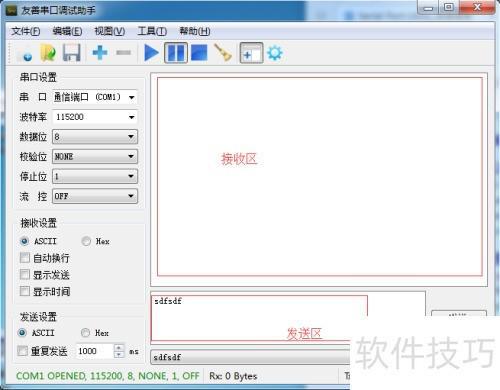Save using the floppy disk icon
The width and height of the screenshot is (500, 390).
(72, 53)
